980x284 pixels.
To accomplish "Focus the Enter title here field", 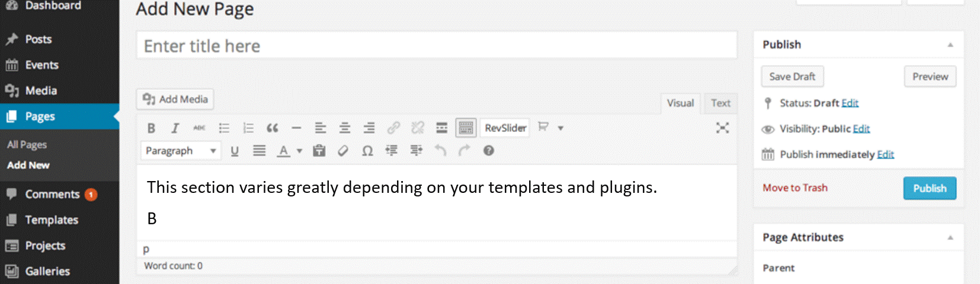I will point(437,46).
